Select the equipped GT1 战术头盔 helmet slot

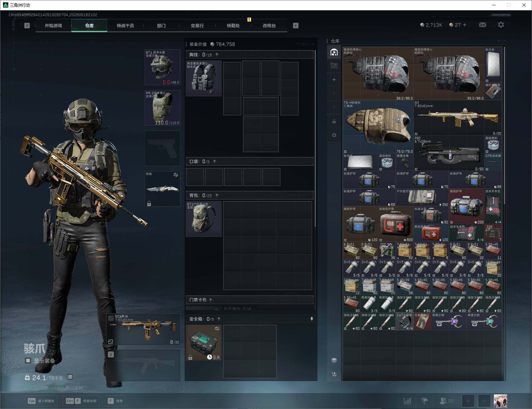pyautogui.click(x=162, y=67)
